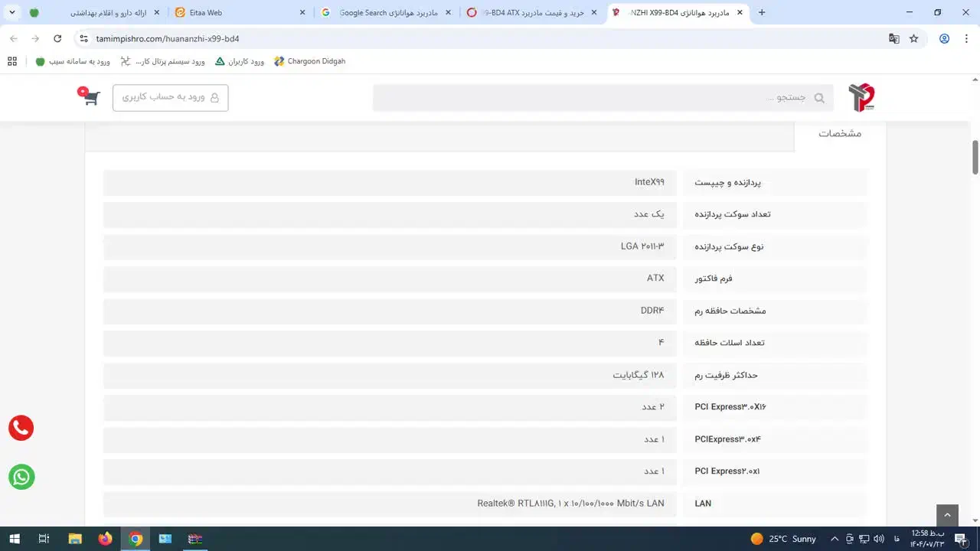Click the ATX form factor value

655,279
